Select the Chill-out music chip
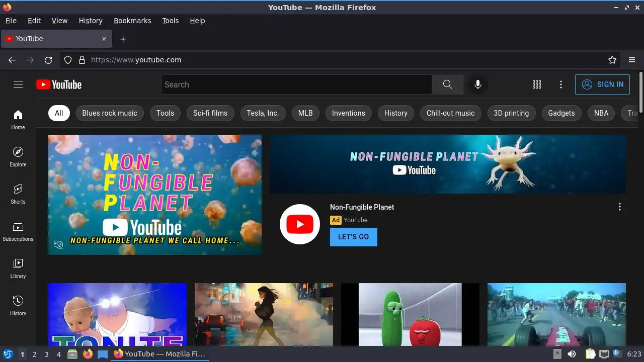The width and height of the screenshot is (644, 362). 451,113
